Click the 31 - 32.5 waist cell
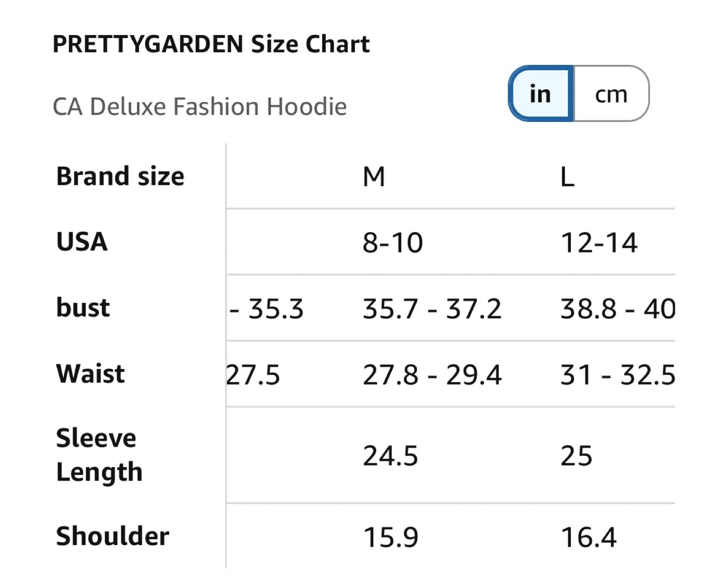Screen dimensions: 702x588 pyautogui.click(x=618, y=375)
